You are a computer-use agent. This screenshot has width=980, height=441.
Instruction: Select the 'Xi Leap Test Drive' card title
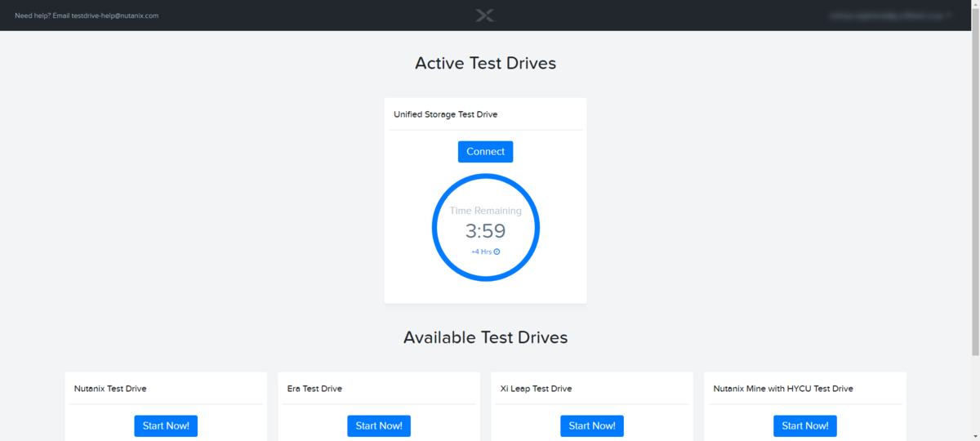click(x=536, y=389)
